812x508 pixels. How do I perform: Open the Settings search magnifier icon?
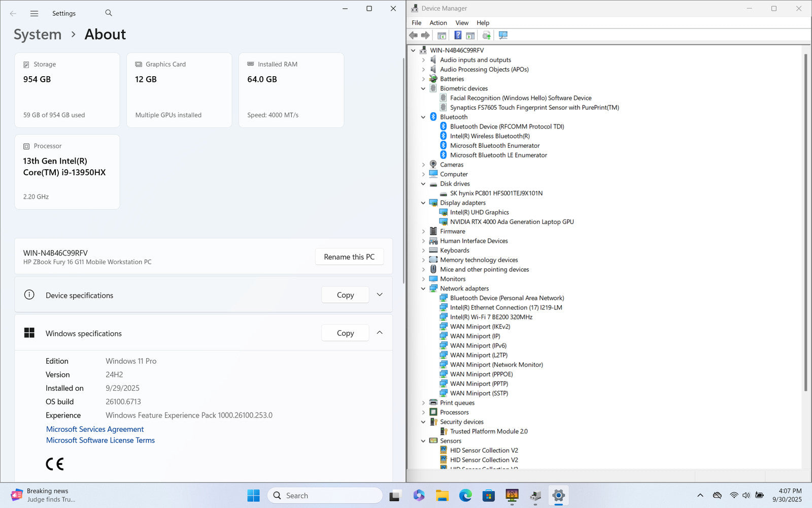[x=109, y=13]
